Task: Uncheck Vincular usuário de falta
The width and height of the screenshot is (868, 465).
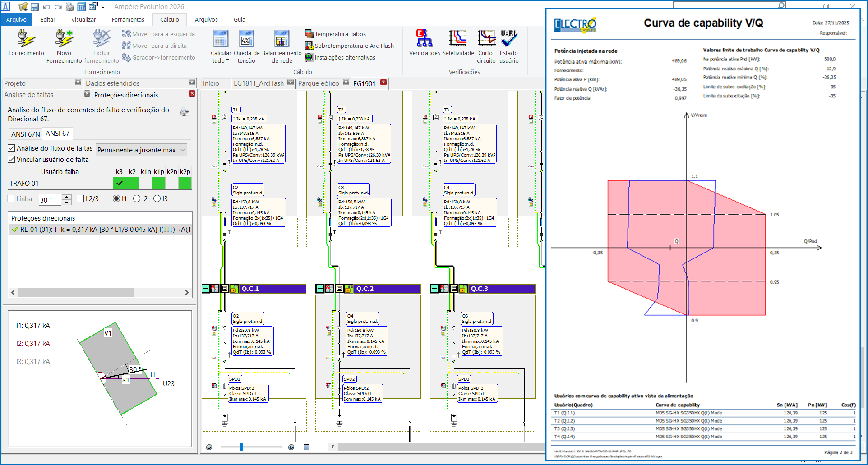Action: point(12,159)
